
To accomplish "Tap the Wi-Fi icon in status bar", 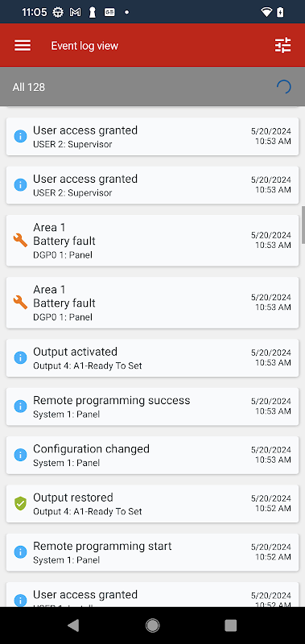I will (266, 12).
